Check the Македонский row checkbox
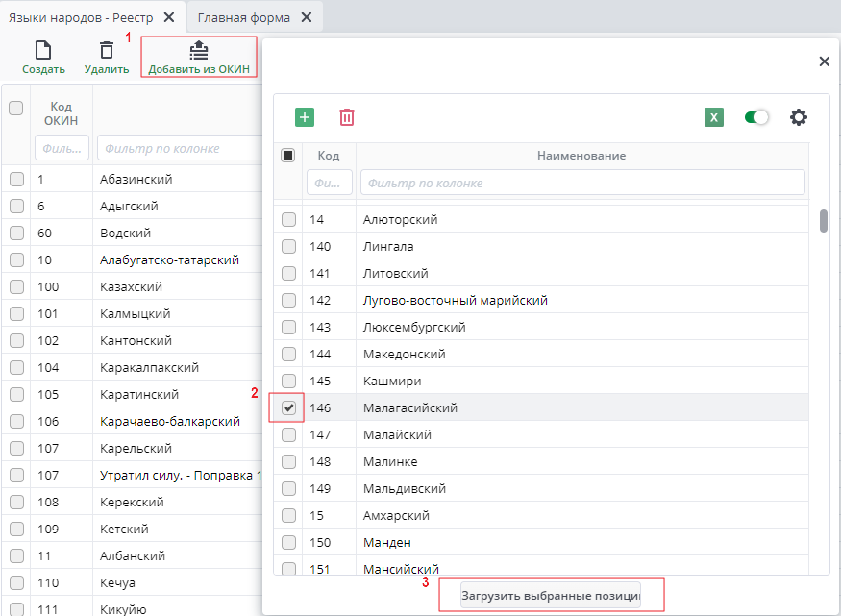The height and width of the screenshot is (616, 841). (x=288, y=354)
